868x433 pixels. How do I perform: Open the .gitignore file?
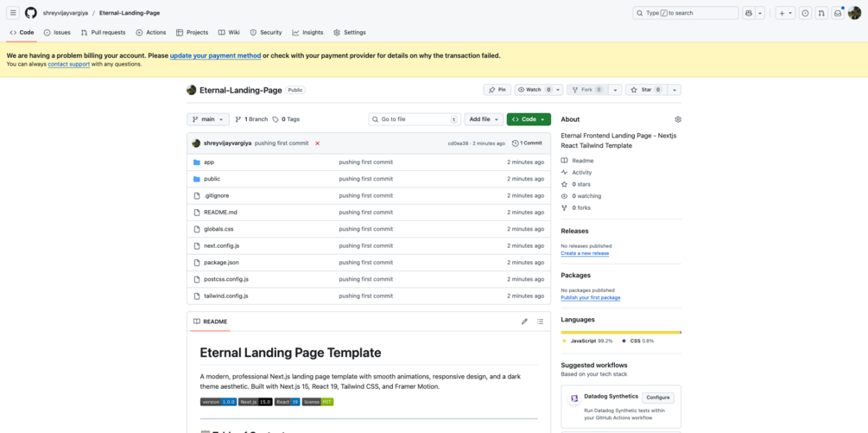[217, 195]
